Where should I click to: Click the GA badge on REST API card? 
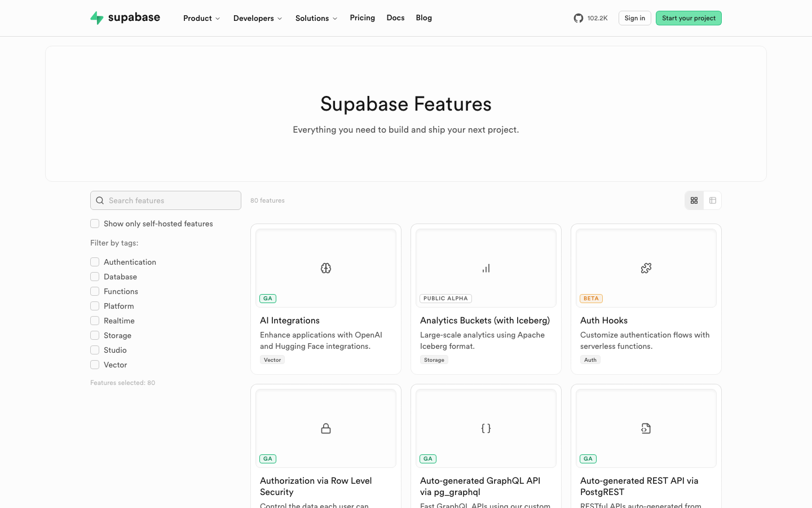(588, 459)
